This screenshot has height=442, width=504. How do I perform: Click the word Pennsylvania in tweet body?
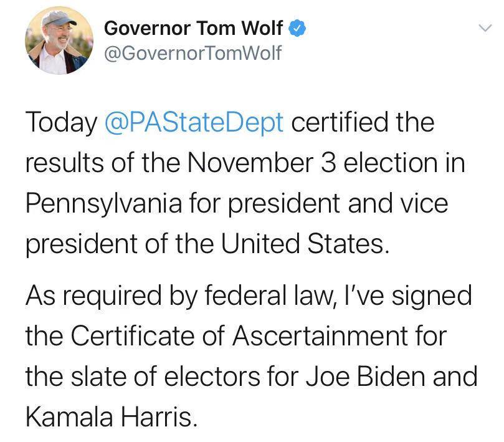(104, 204)
